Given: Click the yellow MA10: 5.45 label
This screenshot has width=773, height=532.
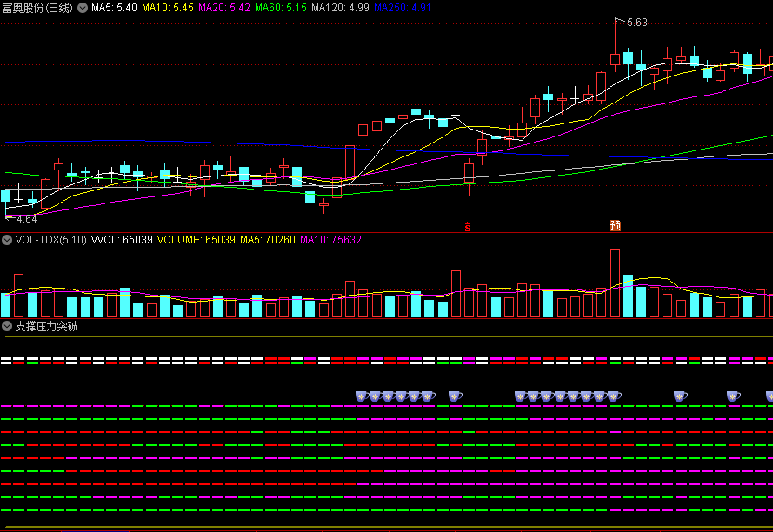Looking at the screenshot, I should point(168,8).
